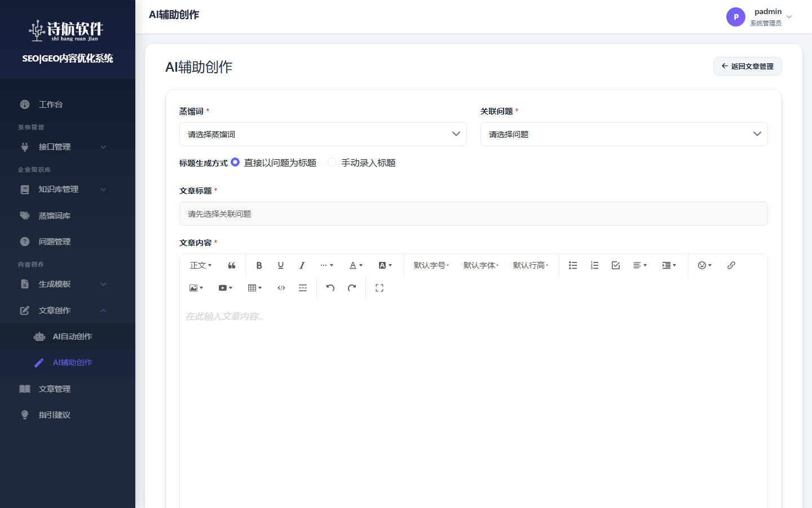Redo the last edit
Screen dimensions: 812x508
tap(352, 288)
